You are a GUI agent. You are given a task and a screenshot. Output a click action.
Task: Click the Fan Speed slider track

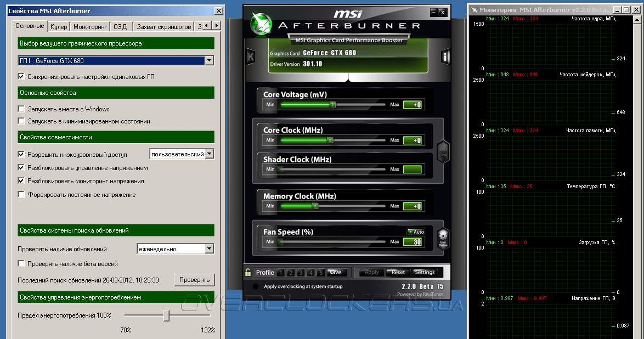click(333, 241)
